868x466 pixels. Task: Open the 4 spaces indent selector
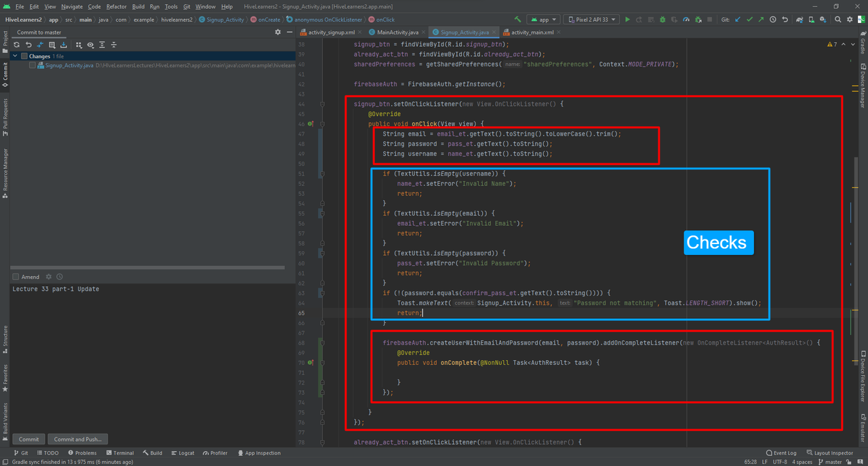coord(803,462)
